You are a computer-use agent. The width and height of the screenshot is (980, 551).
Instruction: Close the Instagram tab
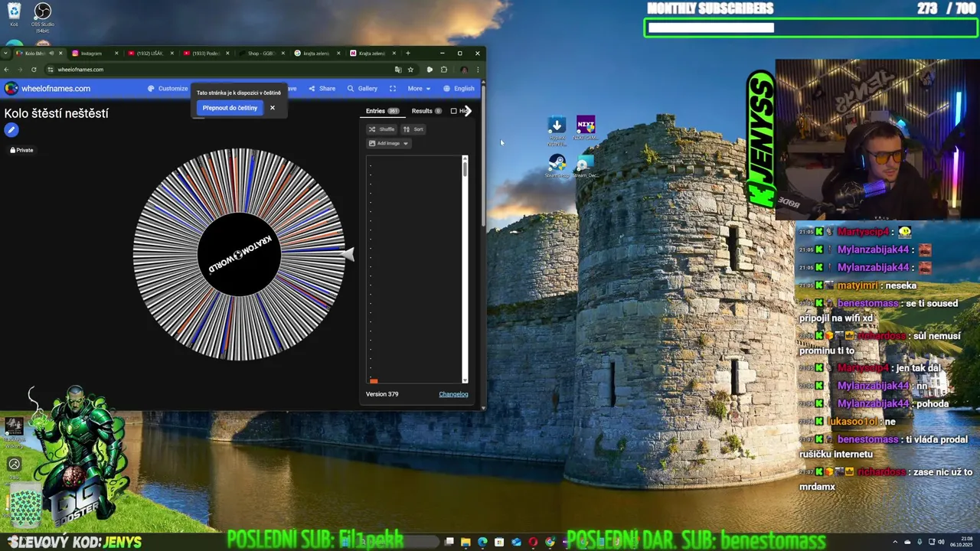(116, 54)
